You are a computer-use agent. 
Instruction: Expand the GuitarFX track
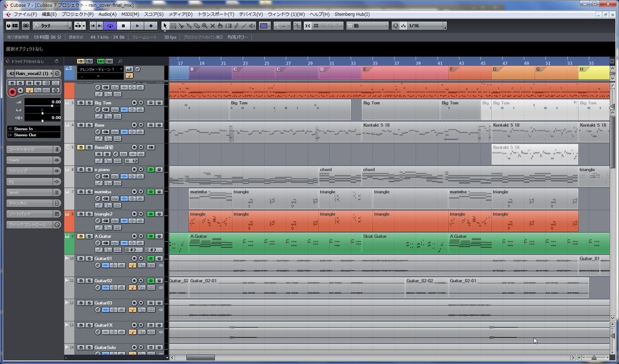point(67,325)
